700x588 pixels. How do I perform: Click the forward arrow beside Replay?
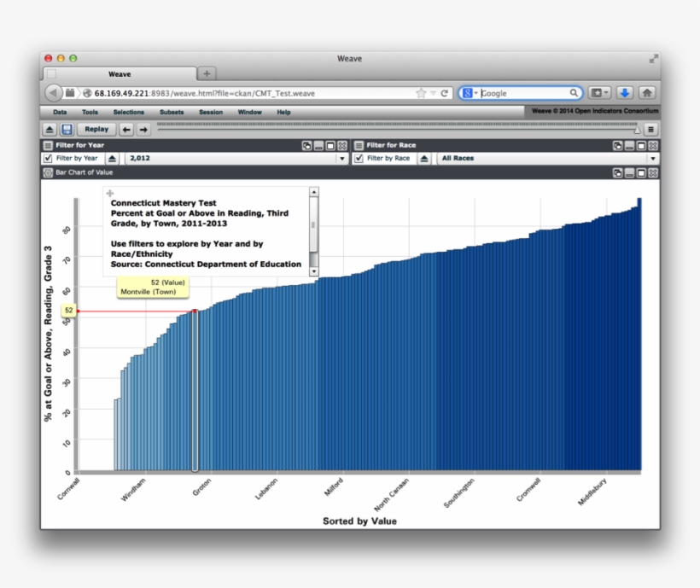[143, 129]
